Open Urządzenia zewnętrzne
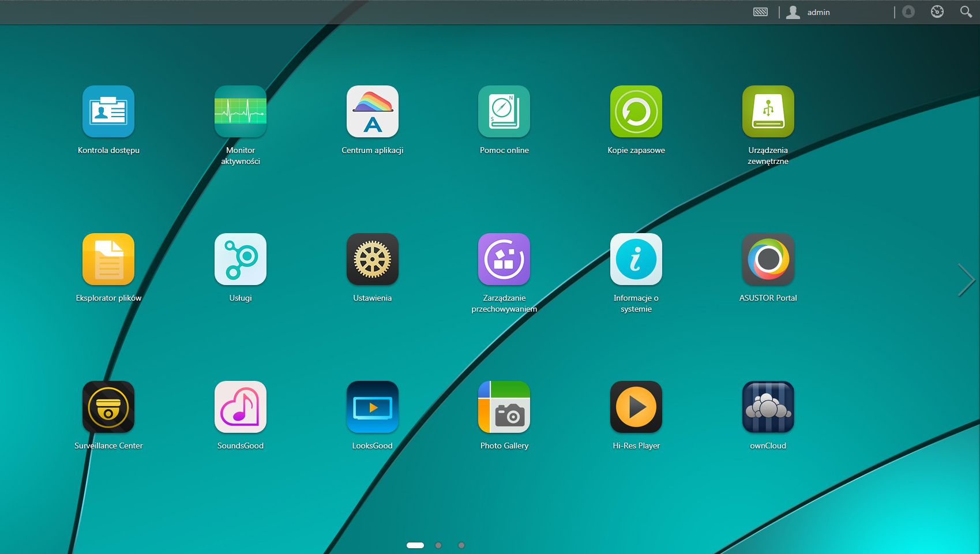The image size is (980, 554). pos(768,111)
